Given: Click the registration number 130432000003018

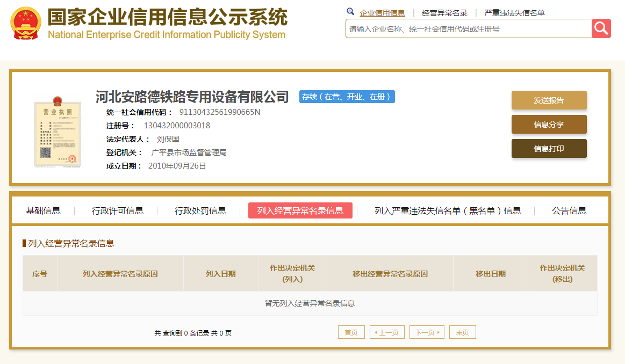Looking at the screenshot, I should pos(177,126).
